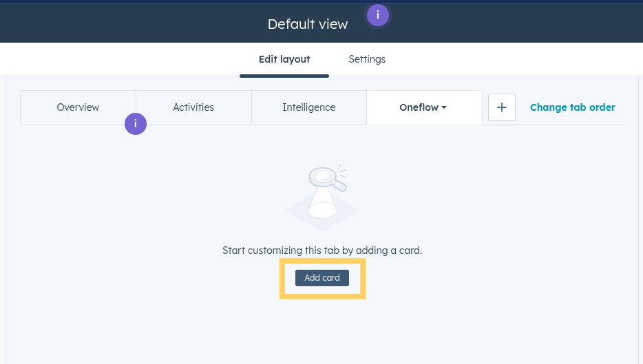Click the Start customizing this tab text
The image size is (643, 364).
tap(322, 250)
